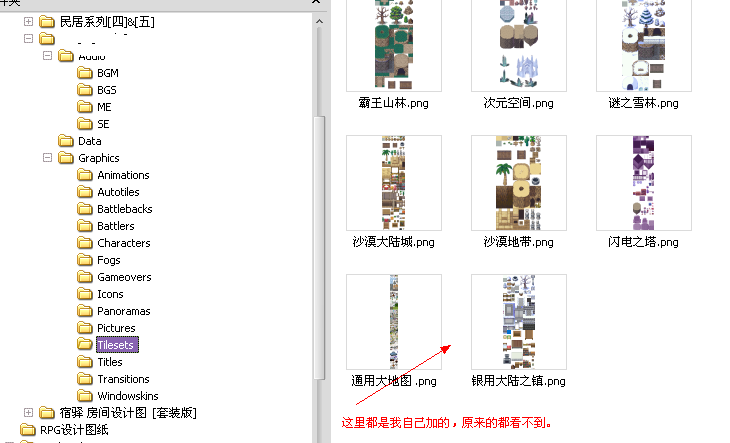Screen dimensions: 730x443
Task: Select the 沙漠大陆城.png tileset thumbnail
Action: [394, 183]
